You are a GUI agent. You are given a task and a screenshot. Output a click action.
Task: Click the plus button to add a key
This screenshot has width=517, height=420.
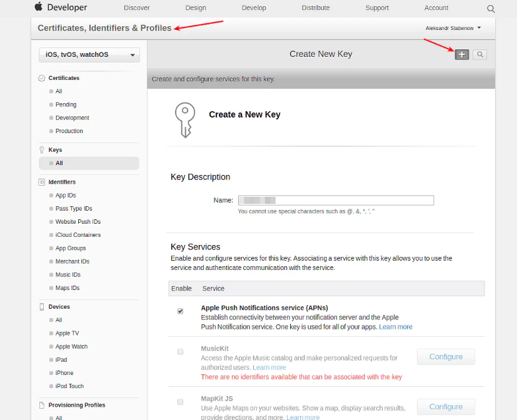[461, 54]
